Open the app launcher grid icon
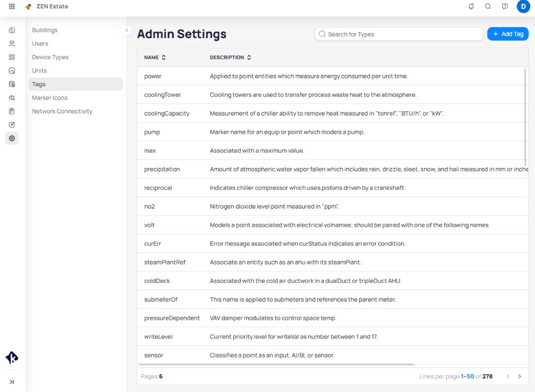 [11, 6]
